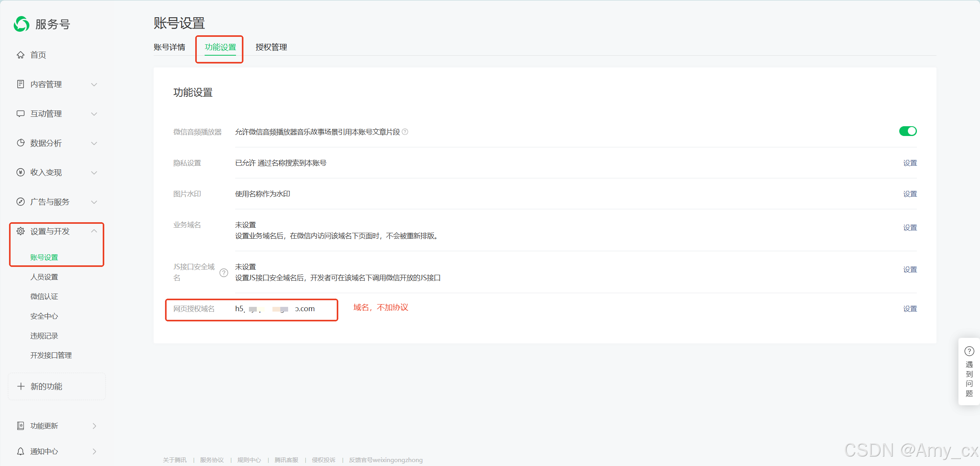Switch to the 授权管理 tab

[271, 47]
